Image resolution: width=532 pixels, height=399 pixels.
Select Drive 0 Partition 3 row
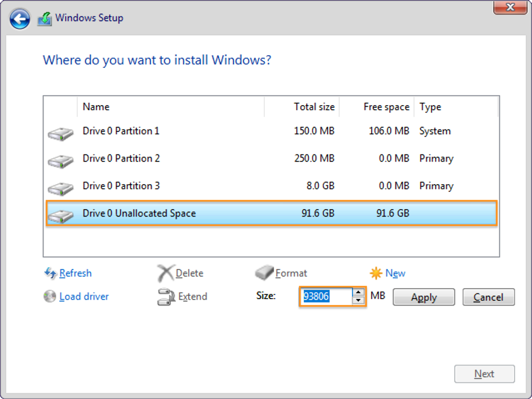click(271, 186)
